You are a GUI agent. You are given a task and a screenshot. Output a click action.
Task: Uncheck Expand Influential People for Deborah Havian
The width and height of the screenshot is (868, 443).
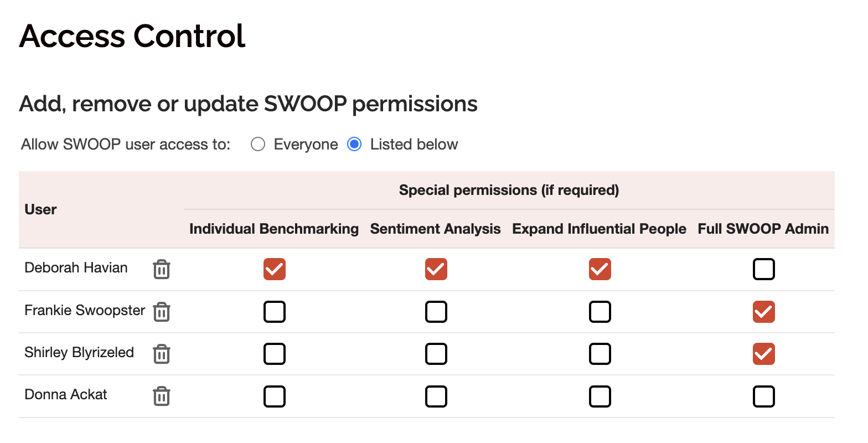pos(600,269)
